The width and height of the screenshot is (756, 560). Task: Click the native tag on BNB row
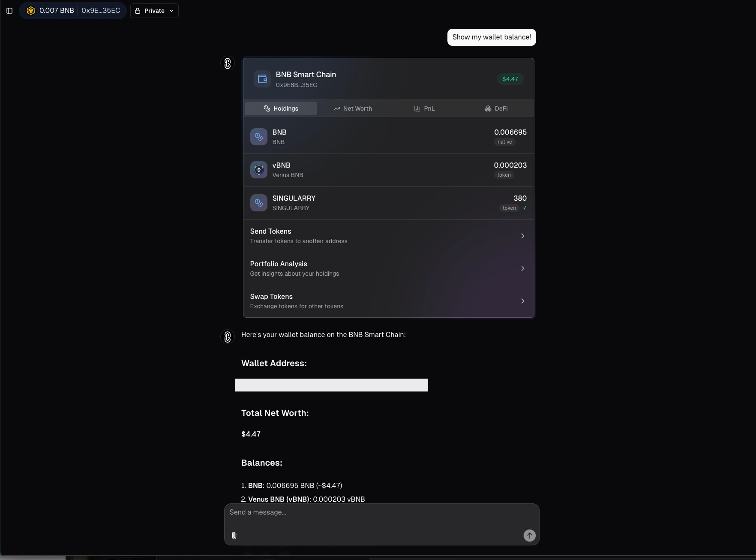(x=505, y=142)
